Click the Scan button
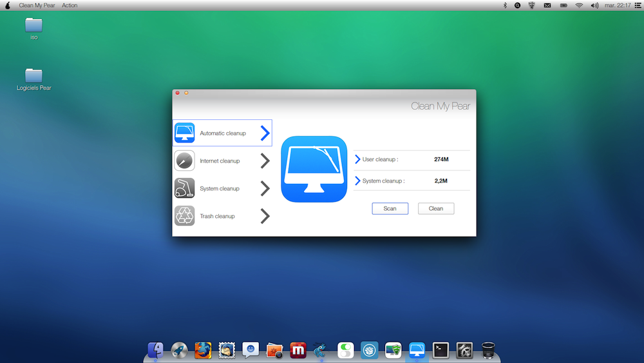 (390, 208)
